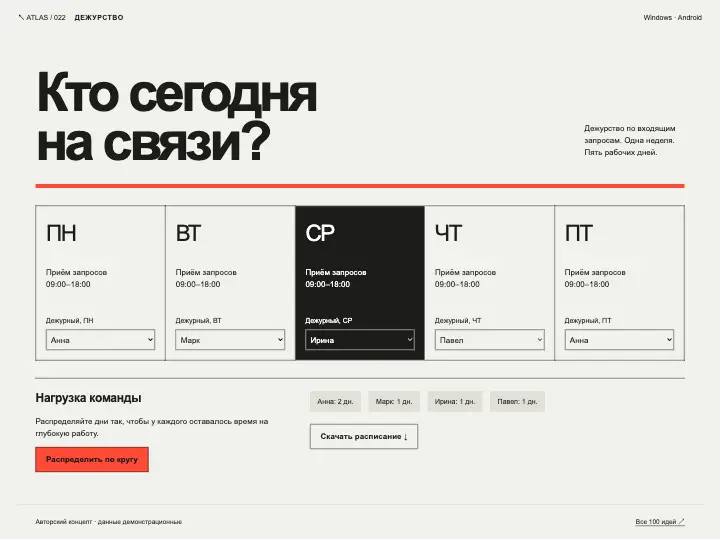Select the ВТ day card heading
Image resolution: width=720 pixels, height=539 pixels.
(188, 233)
